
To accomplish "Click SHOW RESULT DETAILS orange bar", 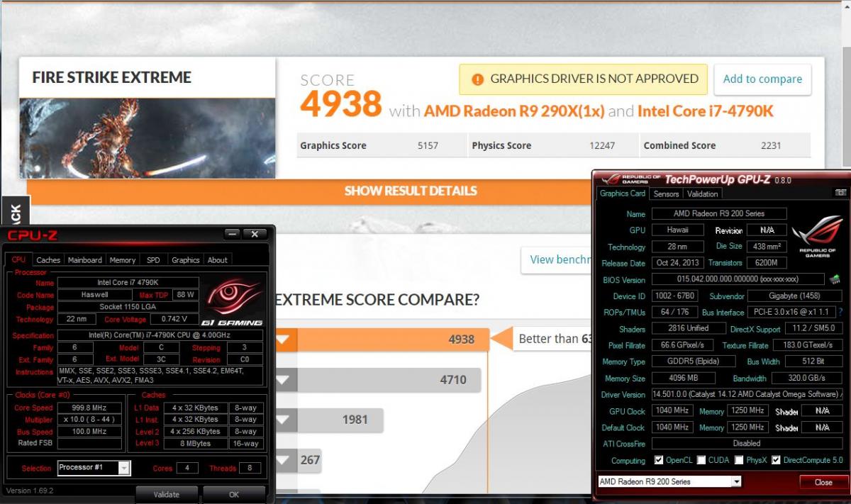I will tap(411, 191).
